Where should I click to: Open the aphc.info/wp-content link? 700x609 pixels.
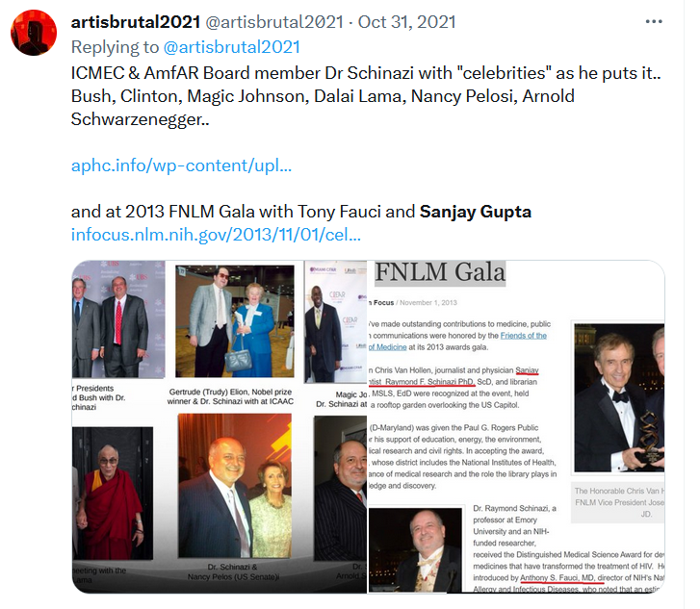[181, 165]
